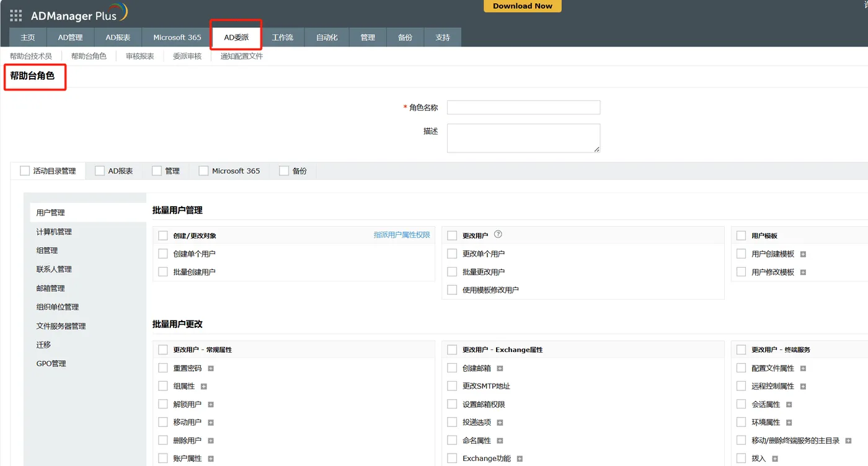This screenshot has height=466, width=868.
Task: Open the 帮助台技术员 submenu item
Action: (31, 56)
